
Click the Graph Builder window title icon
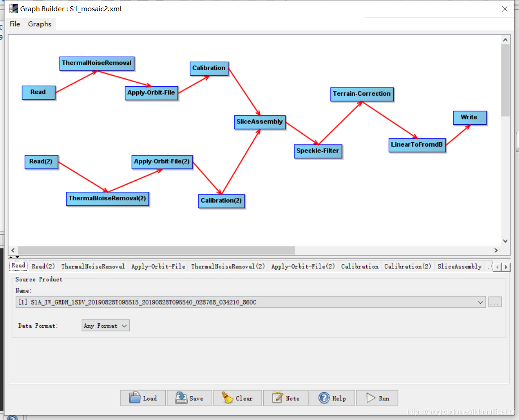(x=13, y=8)
